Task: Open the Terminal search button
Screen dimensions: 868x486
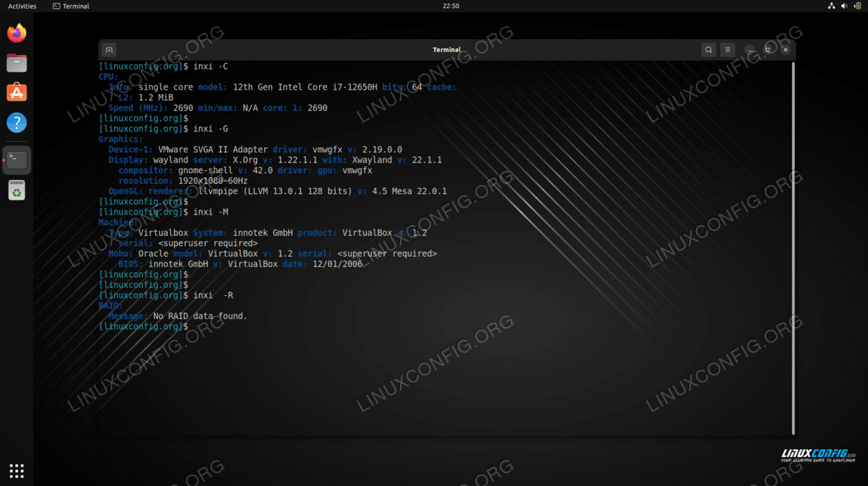Action: click(708, 50)
